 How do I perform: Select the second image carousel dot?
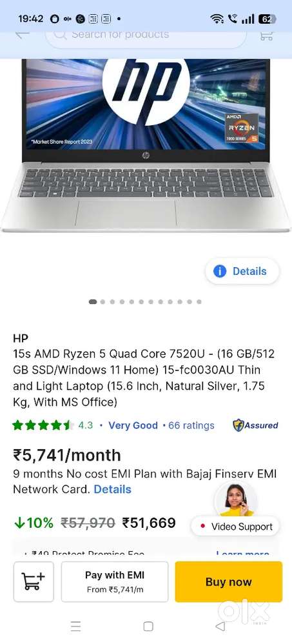click(102, 302)
